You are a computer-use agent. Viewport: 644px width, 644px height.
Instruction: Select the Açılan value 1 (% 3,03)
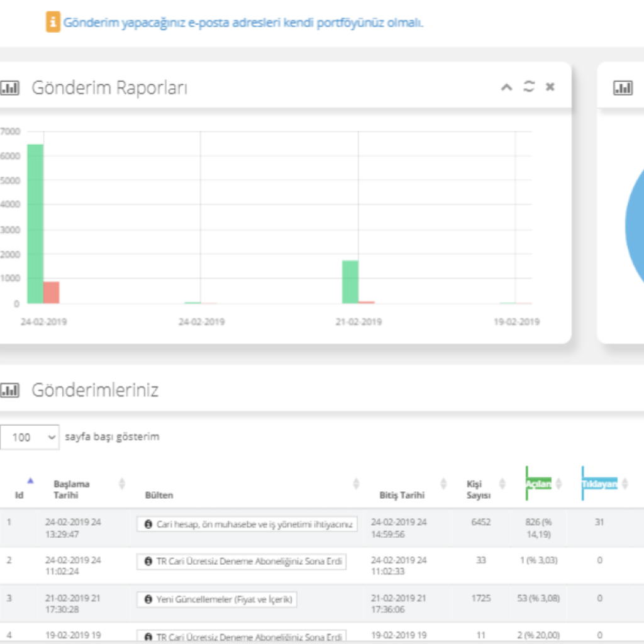pos(538,560)
